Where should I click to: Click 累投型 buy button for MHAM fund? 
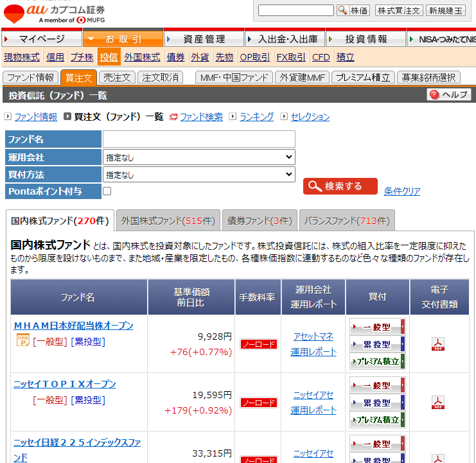(377, 344)
